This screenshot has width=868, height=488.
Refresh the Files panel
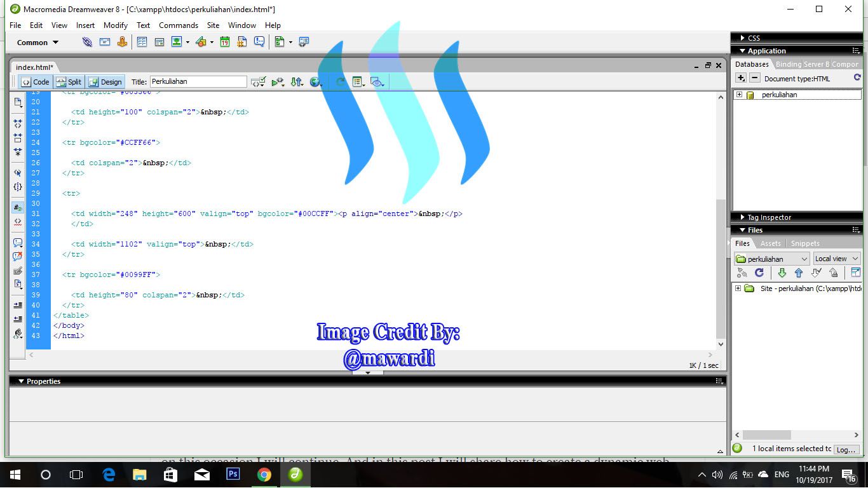click(x=759, y=273)
